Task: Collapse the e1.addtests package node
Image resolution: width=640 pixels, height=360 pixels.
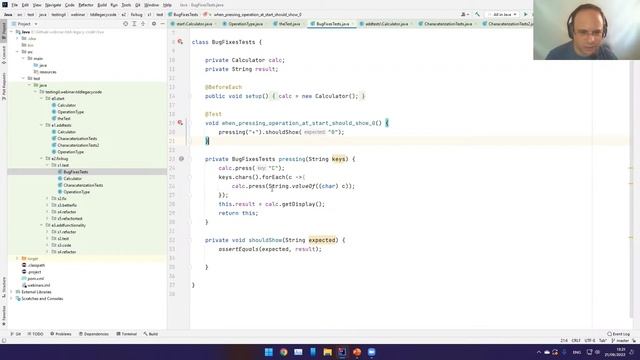Action: tap(42, 125)
